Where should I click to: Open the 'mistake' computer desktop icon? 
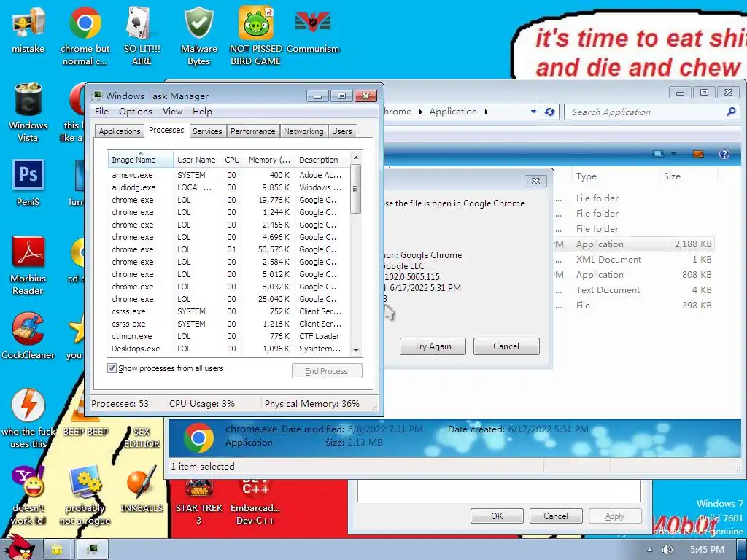click(28, 24)
